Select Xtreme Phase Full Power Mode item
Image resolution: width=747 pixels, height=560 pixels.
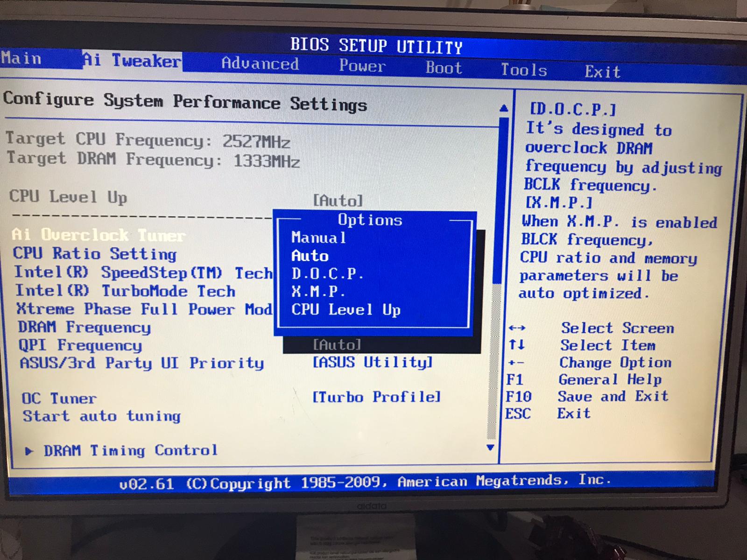[x=145, y=309]
